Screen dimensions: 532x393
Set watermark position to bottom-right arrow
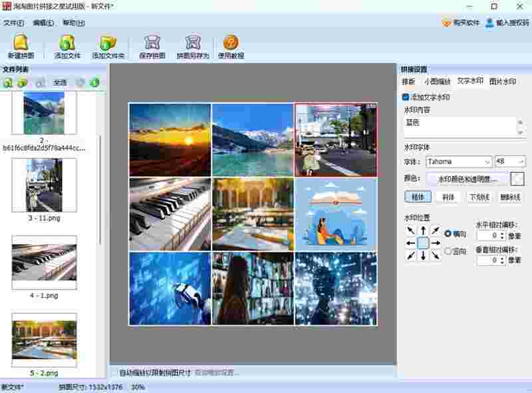436,256
